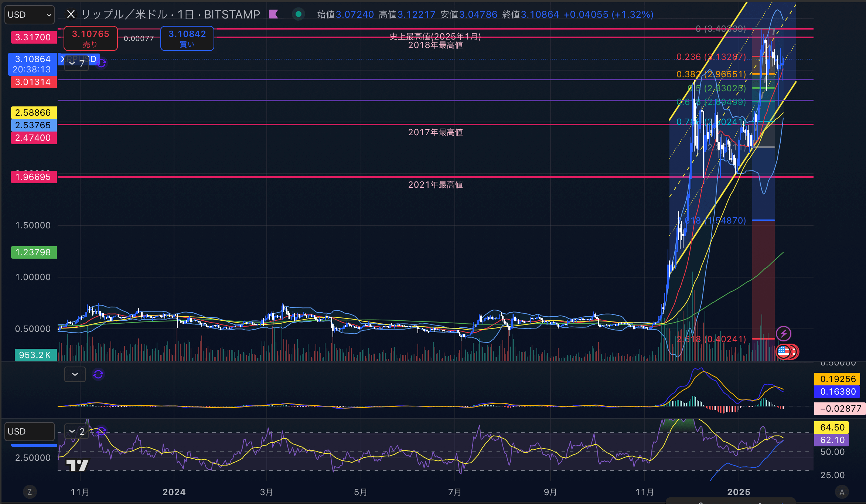The image size is (866, 504).
Task: Select the Fibonacci level 2.618 (0.40241)
Action: (x=711, y=339)
